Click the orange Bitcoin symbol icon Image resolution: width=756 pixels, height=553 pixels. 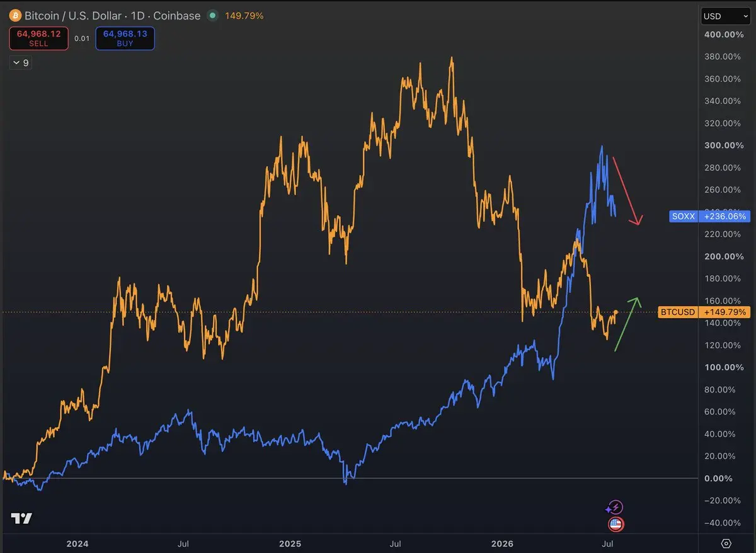tap(14, 15)
